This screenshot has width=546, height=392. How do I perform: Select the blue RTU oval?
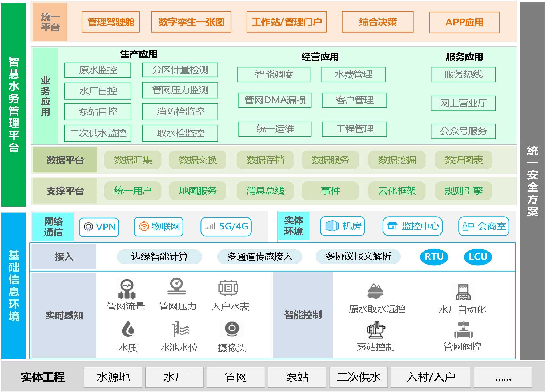tap(434, 257)
